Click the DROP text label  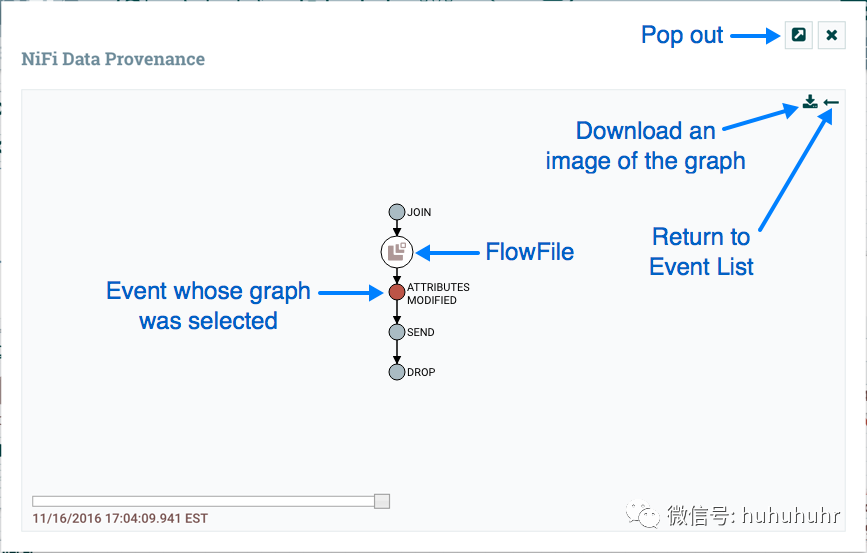pos(421,372)
